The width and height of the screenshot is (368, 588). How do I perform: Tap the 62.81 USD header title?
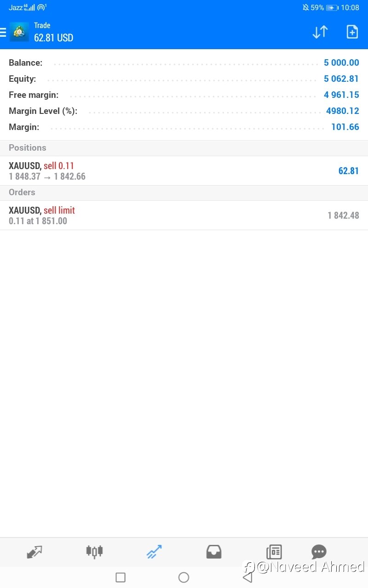[x=53, y=38]
